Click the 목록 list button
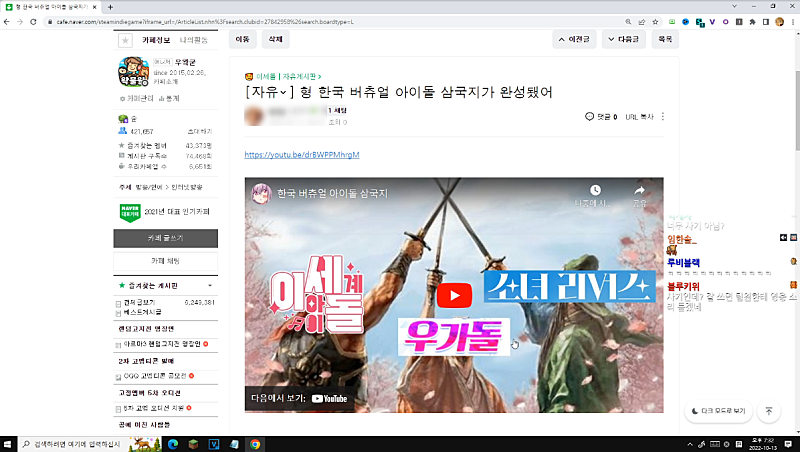Image resolution: width=800 pixels, height=452 pixels. coord(665,39)
